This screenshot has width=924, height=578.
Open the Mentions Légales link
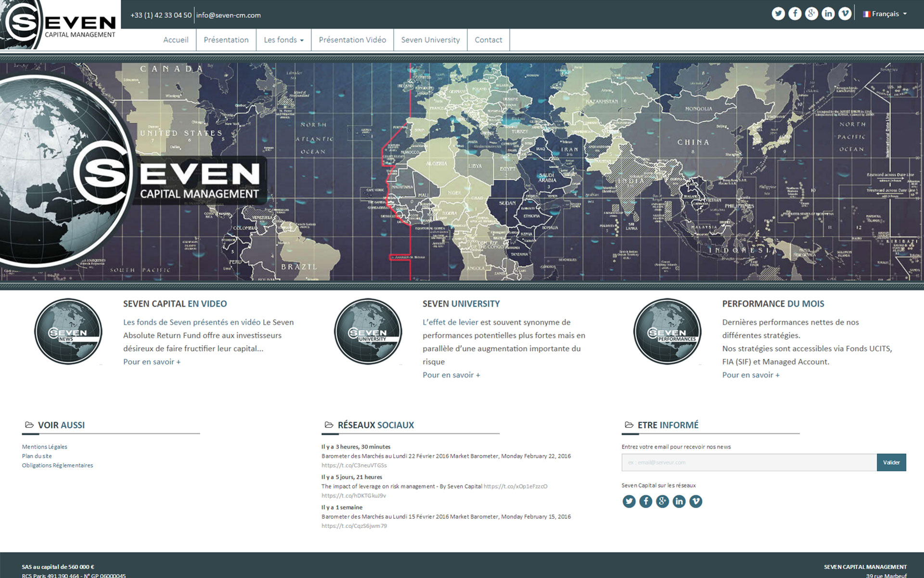pyautogui.click(x=44, y=447)
